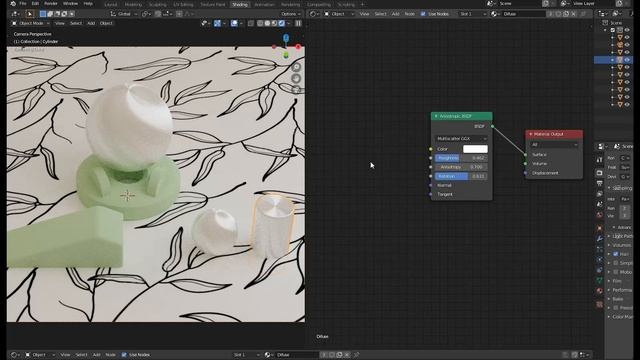Open the Render menu
Viewport: 640px width, 360px height.
[x=51, y=4]
